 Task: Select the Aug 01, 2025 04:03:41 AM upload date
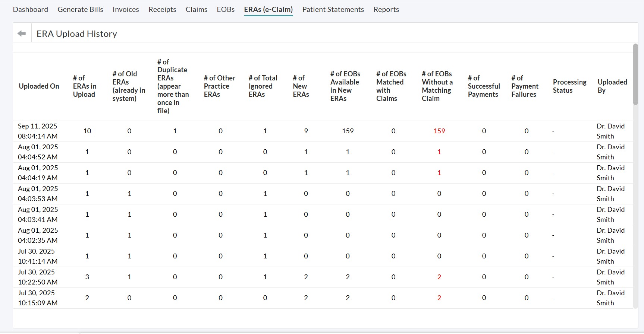pyautogui.click(x=38, y=214)
